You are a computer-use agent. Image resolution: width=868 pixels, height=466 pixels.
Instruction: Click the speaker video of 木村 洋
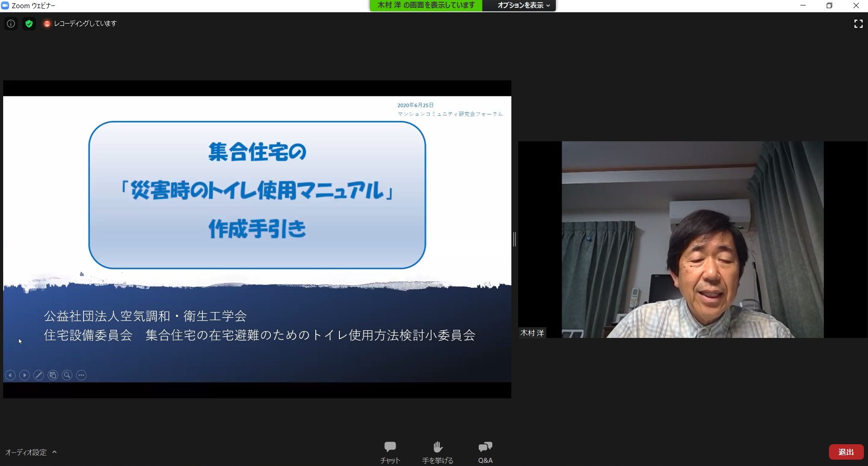tap(692, 239)
